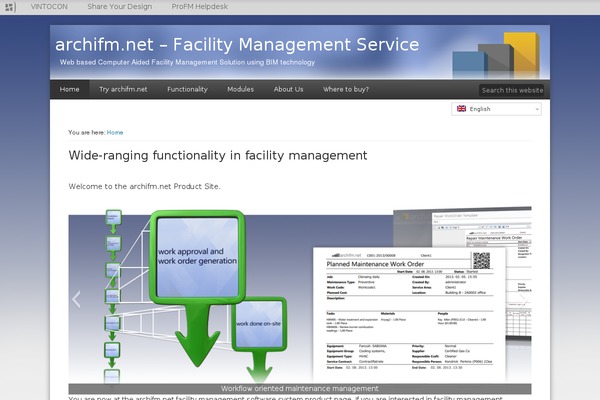The width and height of the screenshot is (600, 400).
Task: Click the archifm.net – Facility Management Service title
Action: click(237, 44)
